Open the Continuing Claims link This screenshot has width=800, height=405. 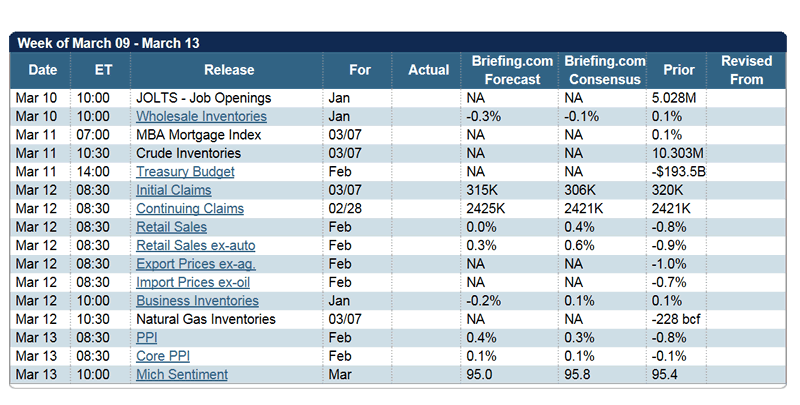tap(190, 209)
